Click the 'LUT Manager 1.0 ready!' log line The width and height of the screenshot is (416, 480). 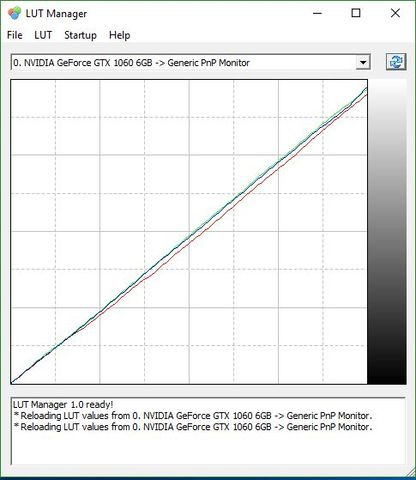63,405
